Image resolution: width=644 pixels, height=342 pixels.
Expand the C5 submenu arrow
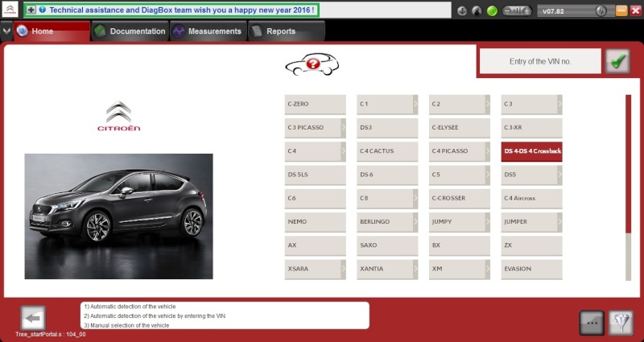click(488, 175)
